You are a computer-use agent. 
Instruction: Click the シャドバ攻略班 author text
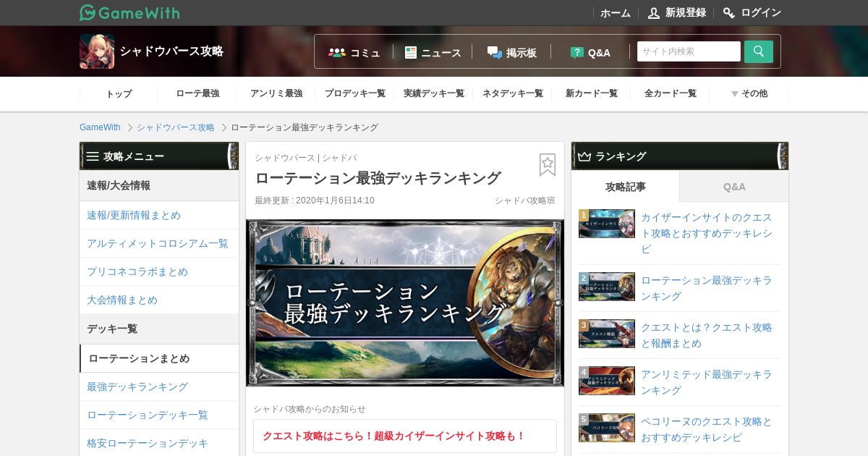(x=525, y=200)
